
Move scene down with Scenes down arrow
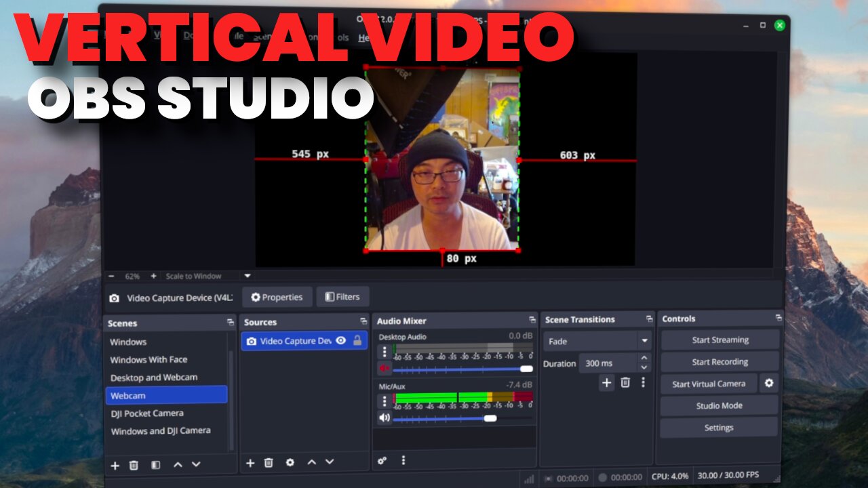(x=196, y=464)
